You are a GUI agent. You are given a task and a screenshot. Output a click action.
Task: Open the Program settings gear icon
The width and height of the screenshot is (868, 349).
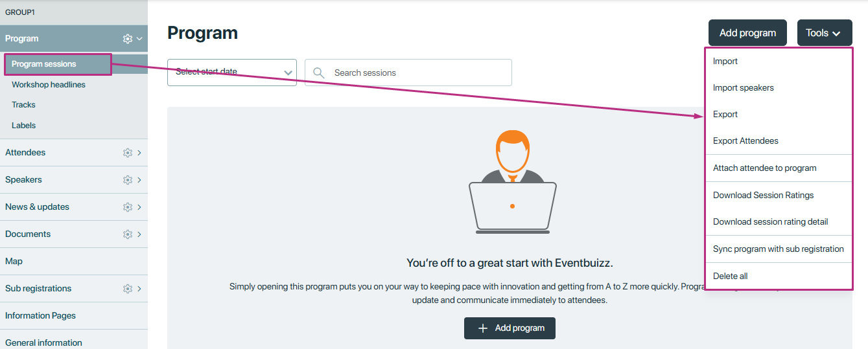(128, 39)
